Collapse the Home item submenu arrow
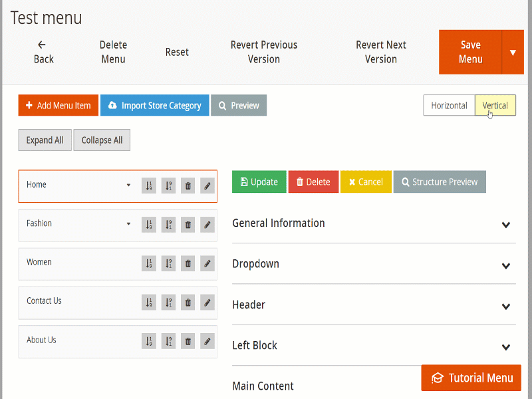Image resolution: width=532 pixels, height=399 pixels. point(128,186)
